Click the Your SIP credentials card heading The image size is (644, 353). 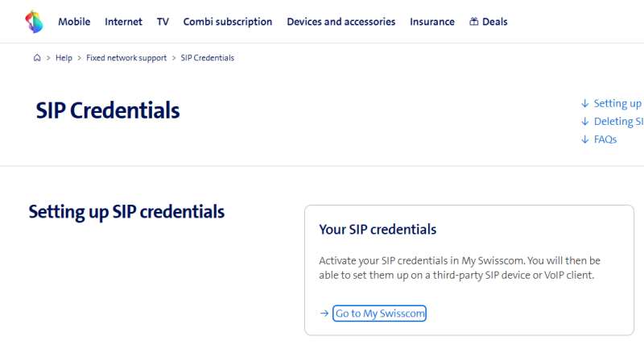pos(378,230)
